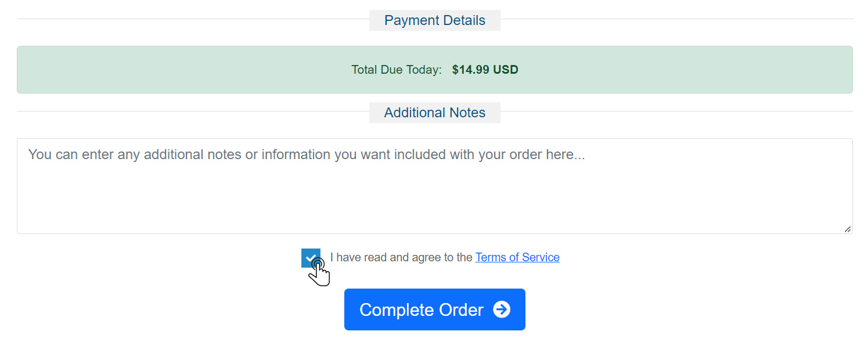Untick the Terms of Service agreement checkbox
The image size is (868, 342).
(311, 258)
